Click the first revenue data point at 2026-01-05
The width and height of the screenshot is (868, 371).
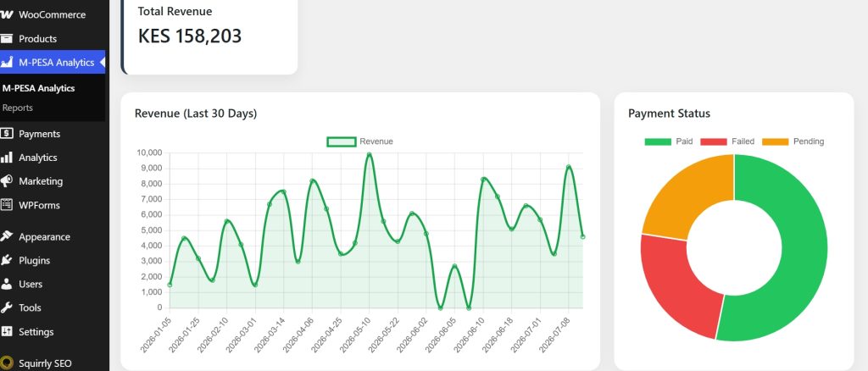click(x=170, y=285)
